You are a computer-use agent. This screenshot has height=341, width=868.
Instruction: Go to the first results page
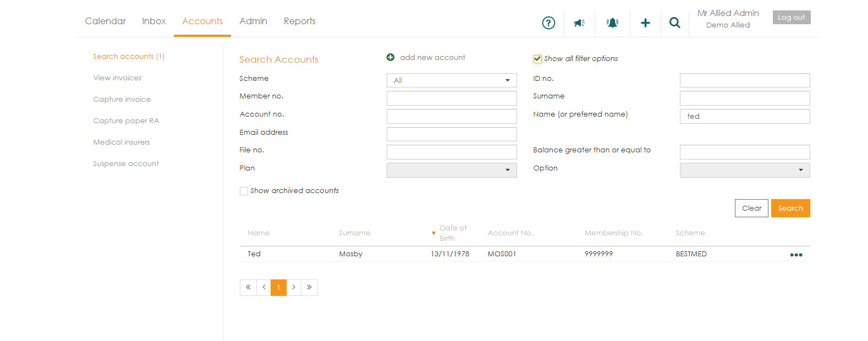click(x=248, y=287)
